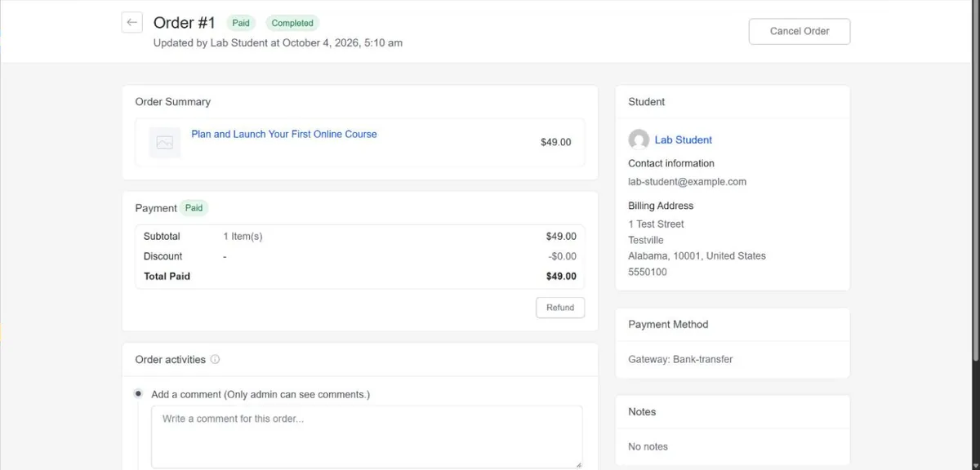Screen dimensions: 980x470
Task: Show the Order activities info icon
Action: pyautogui.click(x=215, y=359)
